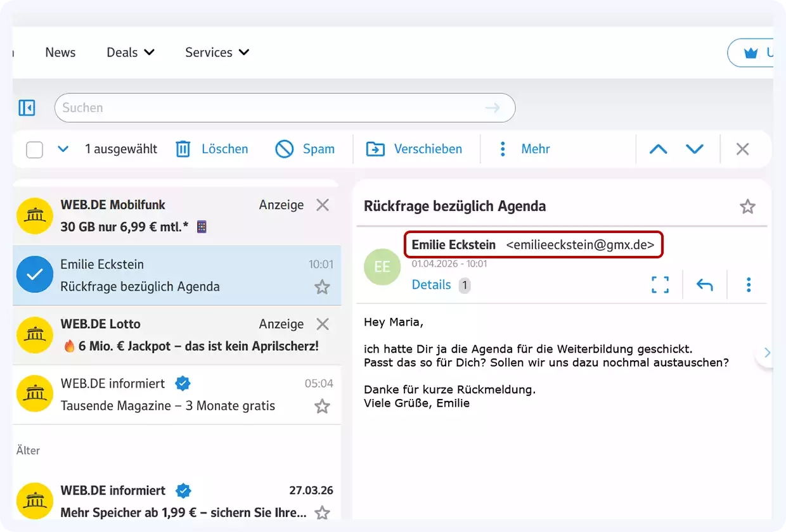The width and height of the screenshot is (786, 532).
Task: Open the three-dot menu in the email header
Action: point(749,285)
